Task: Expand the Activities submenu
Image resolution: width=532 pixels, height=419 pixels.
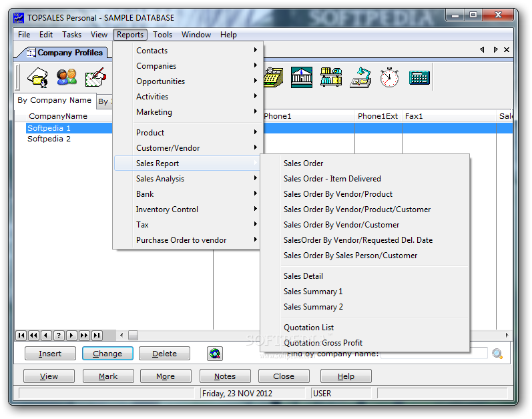Action: pyautogui.click(x=188, y=97)
